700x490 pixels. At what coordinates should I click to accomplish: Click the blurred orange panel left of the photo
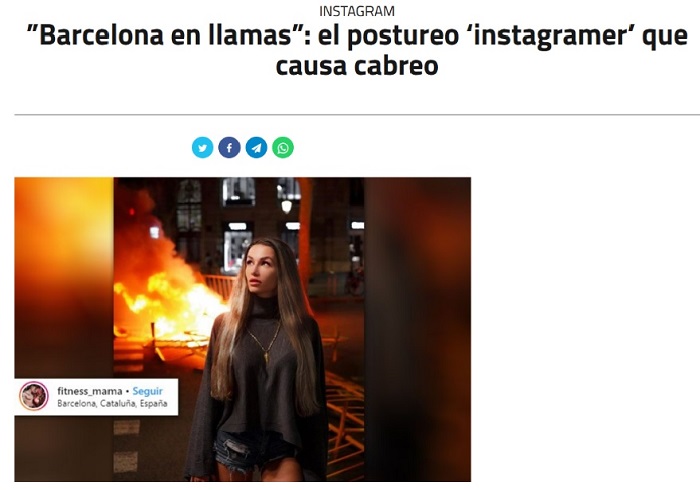pyautogui.click(x=64, y=277)
